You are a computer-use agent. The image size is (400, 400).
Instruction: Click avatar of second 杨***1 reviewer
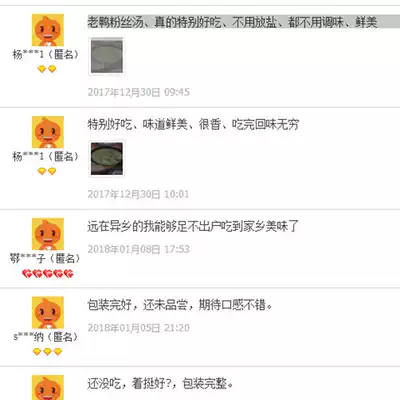pyautogui.click(x=48, y=132)
